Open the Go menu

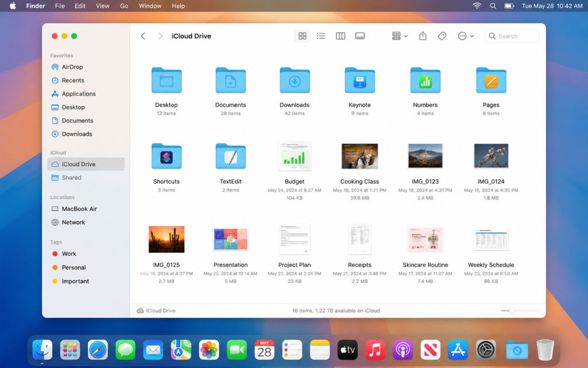124,6
